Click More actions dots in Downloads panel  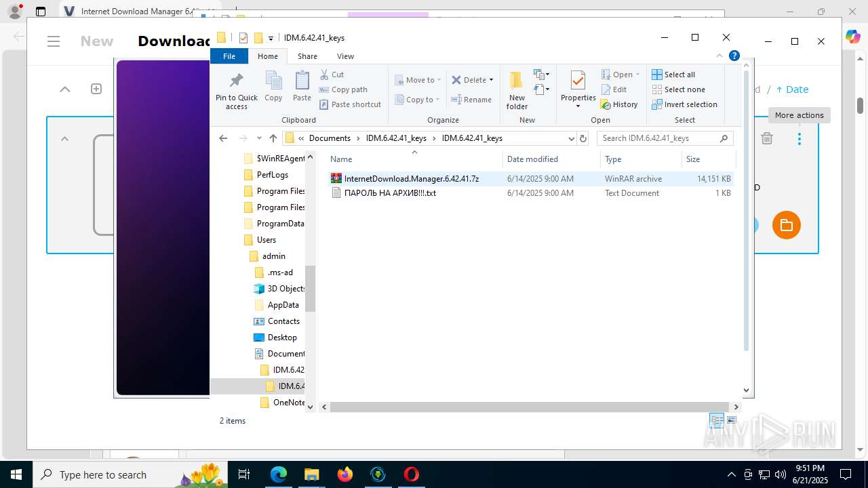coord(800,139)
